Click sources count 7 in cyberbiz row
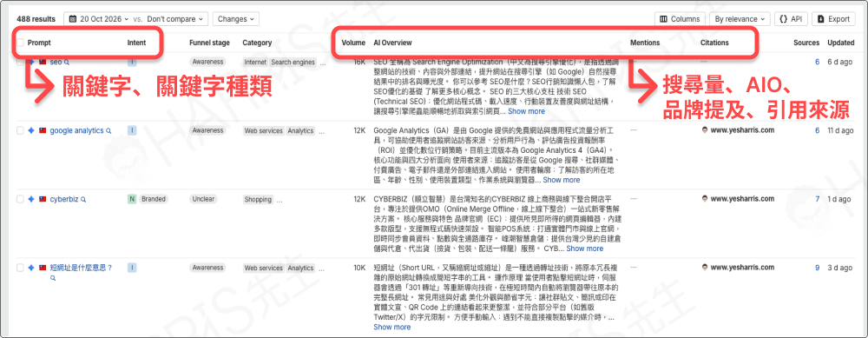Screen dimensions: 868x338 (x=817, y=198)
